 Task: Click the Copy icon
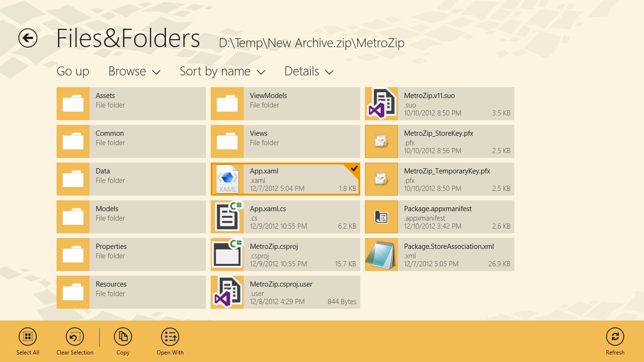click(x=123, y=337)
